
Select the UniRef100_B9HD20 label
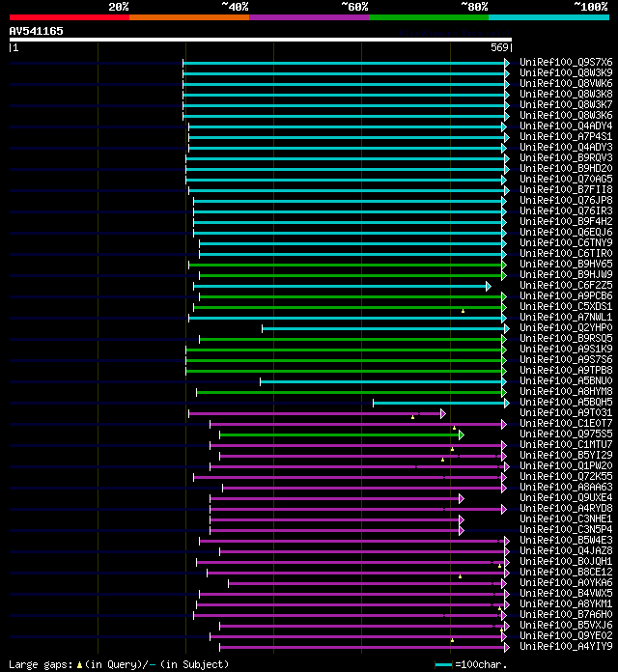pyautogui.click(x=566, y=168)
